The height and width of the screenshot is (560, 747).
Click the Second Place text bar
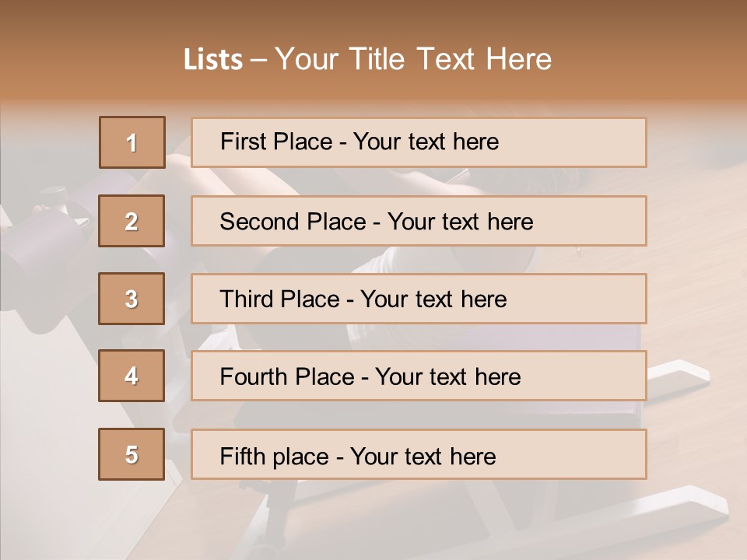pyautogui.click(x=419, y=221)
